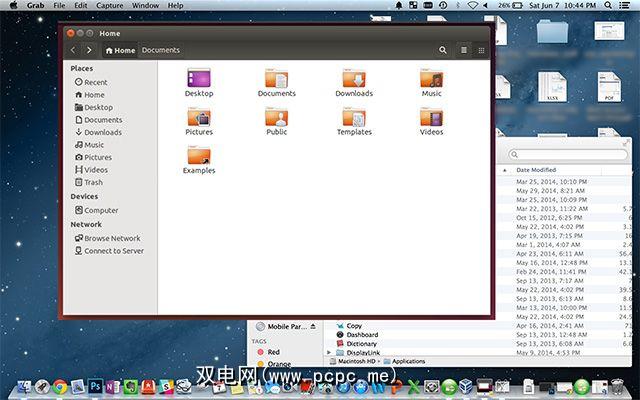Screen dimensions: 640x400
Task: Open Trash in the Places sidebar
Action: 93,182
